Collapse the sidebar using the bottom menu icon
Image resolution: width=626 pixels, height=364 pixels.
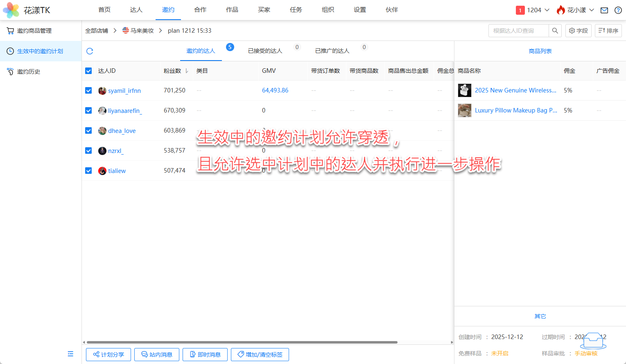click(x=70, y=354)
